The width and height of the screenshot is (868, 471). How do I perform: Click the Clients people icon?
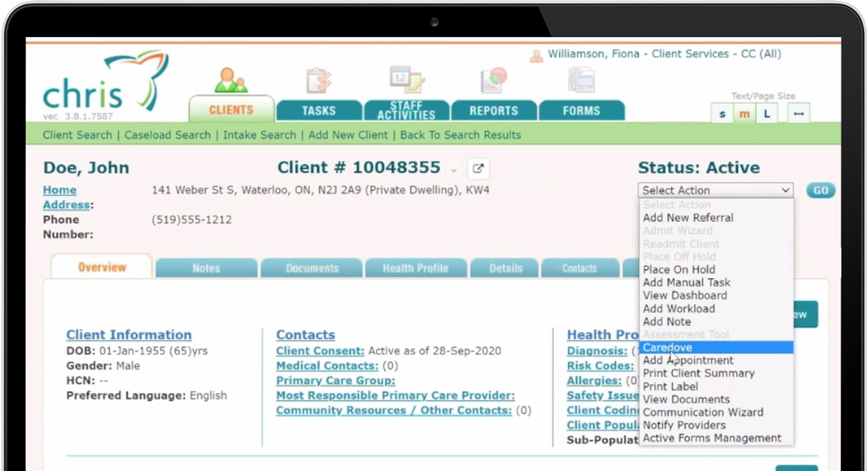click(231, 78)
